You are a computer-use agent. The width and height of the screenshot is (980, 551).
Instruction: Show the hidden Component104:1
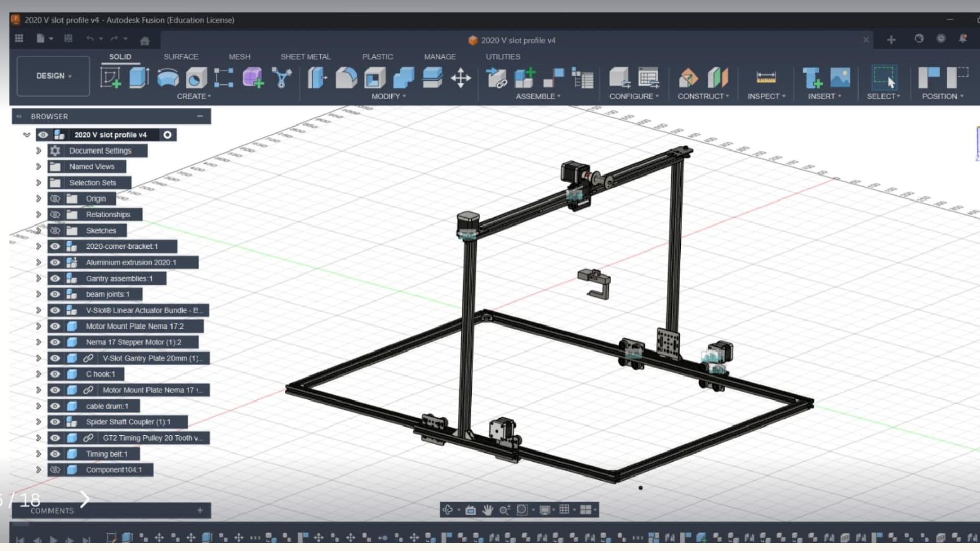click(x=55, y=470)
